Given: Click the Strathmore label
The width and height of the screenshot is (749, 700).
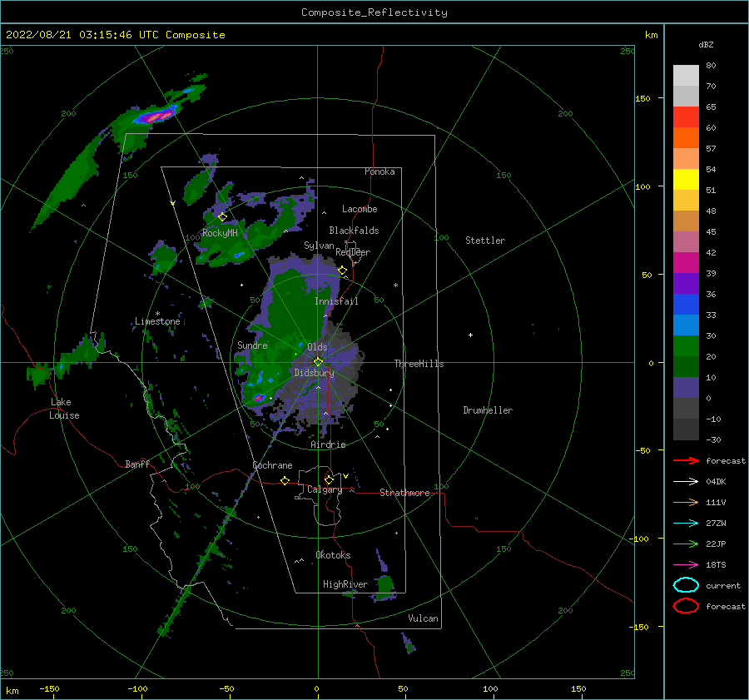Looking at the screenshot, I should [x=404, y=493].
